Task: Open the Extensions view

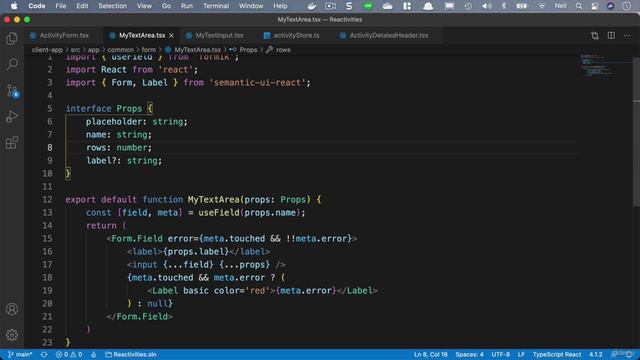Action: (x=12, y=143)
